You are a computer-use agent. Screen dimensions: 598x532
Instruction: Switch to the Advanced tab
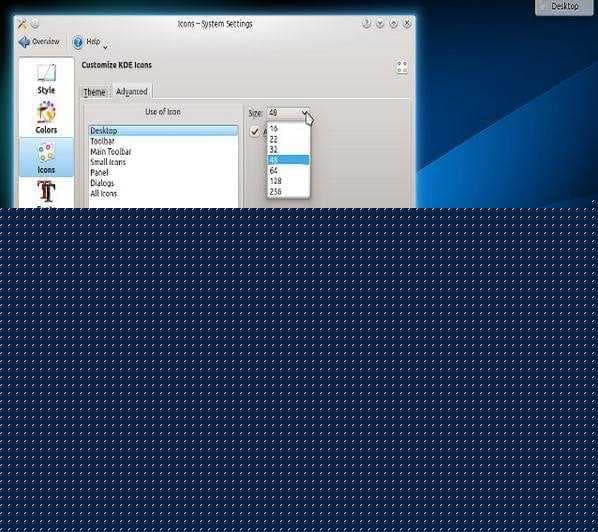click(x=132, y=92)
